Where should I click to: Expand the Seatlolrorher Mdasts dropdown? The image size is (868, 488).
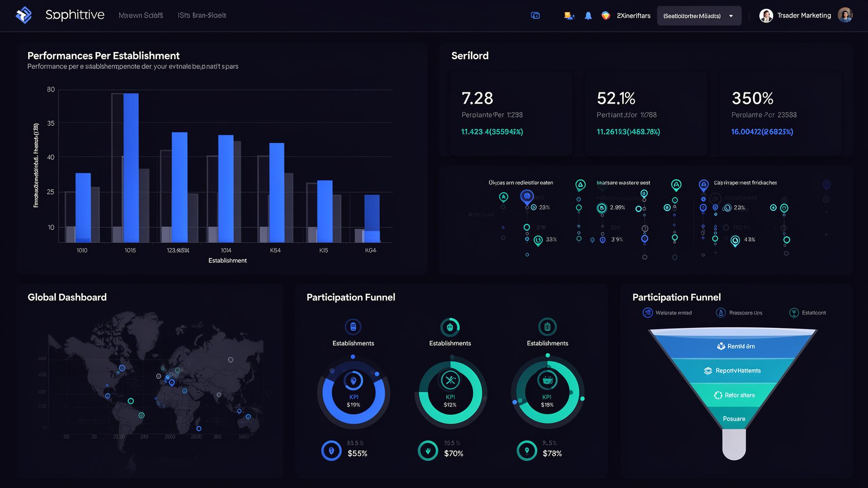[699, 16]
